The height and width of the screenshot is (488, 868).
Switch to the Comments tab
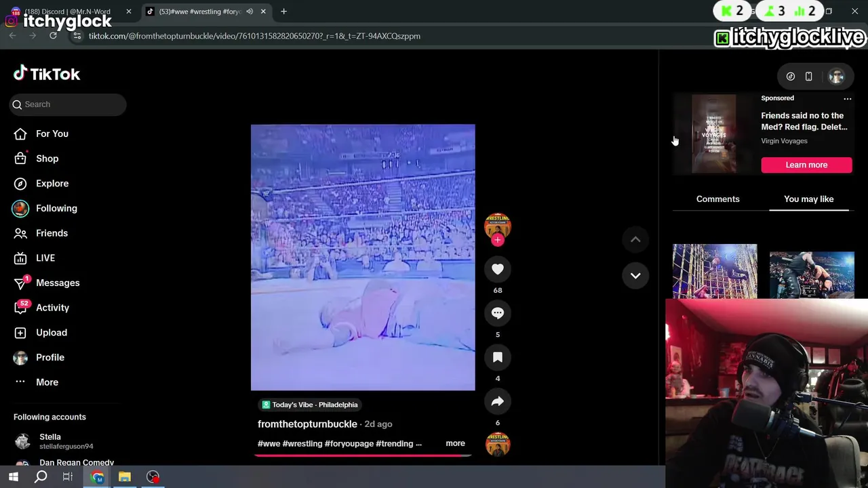tap(717, 199)
